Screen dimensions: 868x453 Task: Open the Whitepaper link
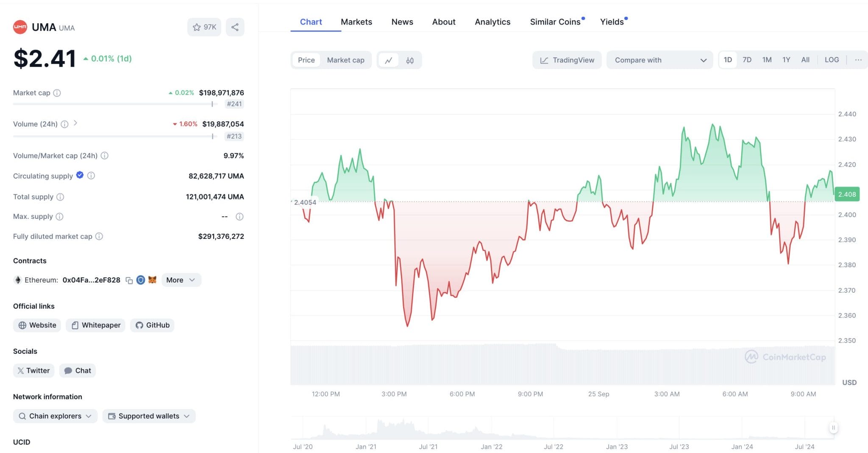(x=96, y=325)
